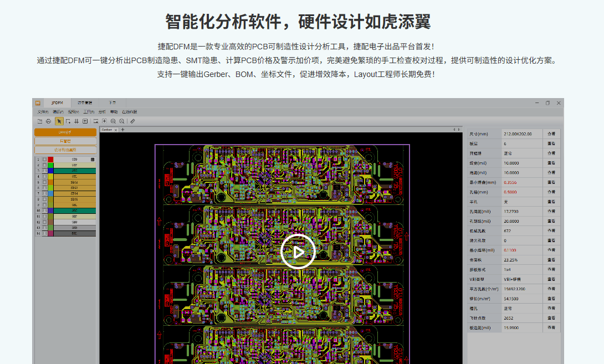Toggle the checkbox for layer 14

point(44,234)
